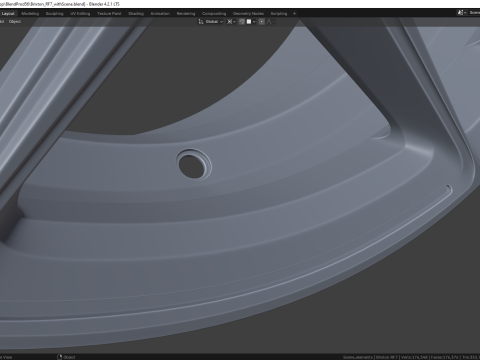The height and width of the screenshot is (360, 480).
Task: Switch to the Compositing workspace
Action: [214, 14]
